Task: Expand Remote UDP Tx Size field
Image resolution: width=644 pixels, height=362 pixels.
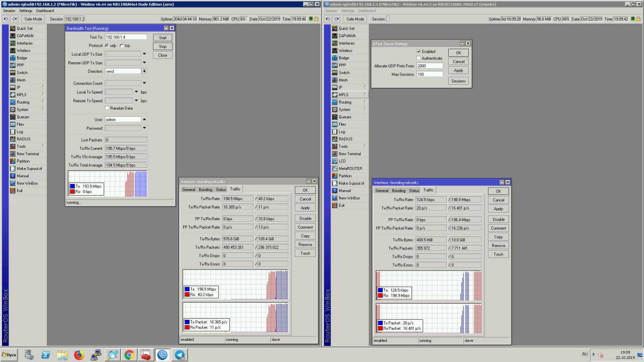Action: coord(144,63)
